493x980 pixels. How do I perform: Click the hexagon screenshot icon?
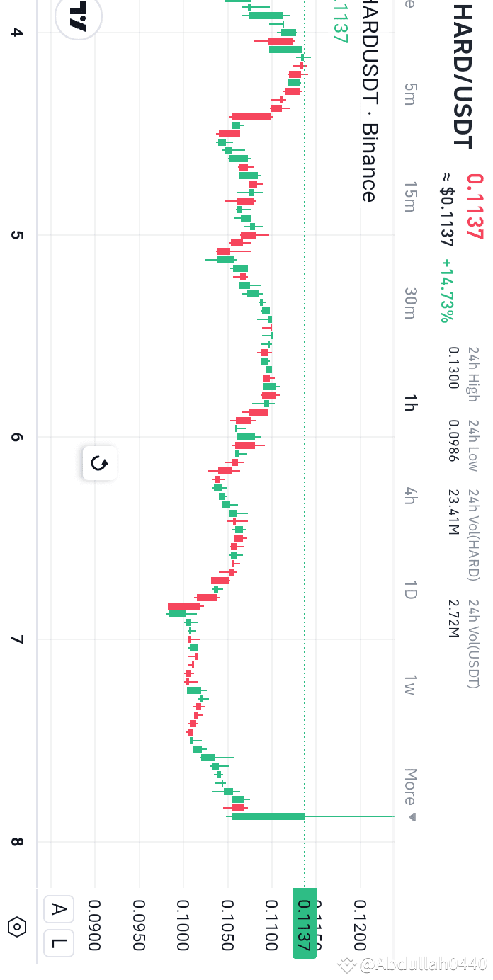tap(16, 927)
